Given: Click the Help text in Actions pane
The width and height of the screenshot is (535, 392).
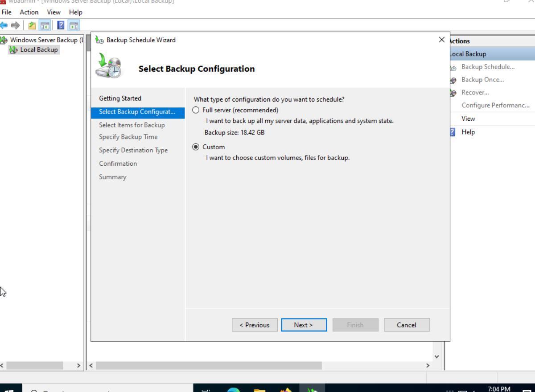Looking at the screenshot, I should pyautogui.click(x=468, y=132).
